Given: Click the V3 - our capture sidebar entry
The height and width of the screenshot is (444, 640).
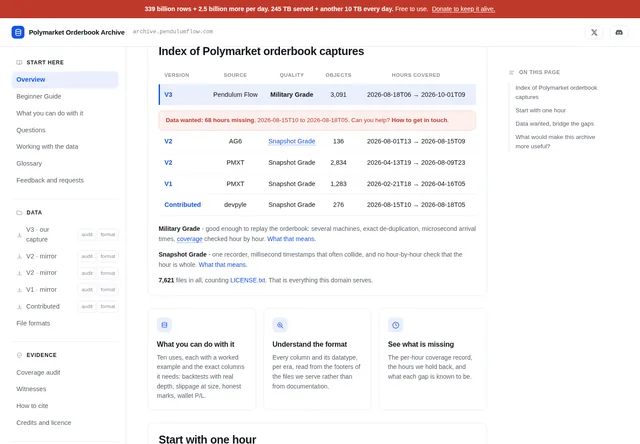Looking at the screenshot, I should tap(38, 235).
